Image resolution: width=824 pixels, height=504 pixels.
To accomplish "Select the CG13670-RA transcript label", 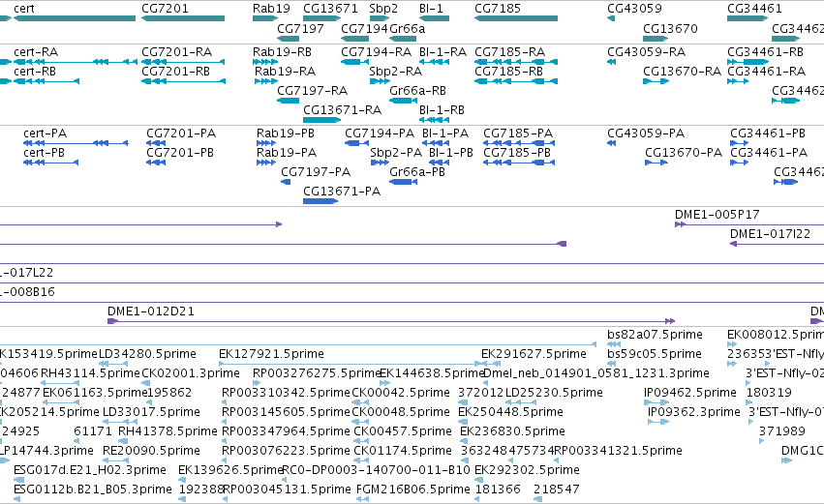I will tap(682, 71).
